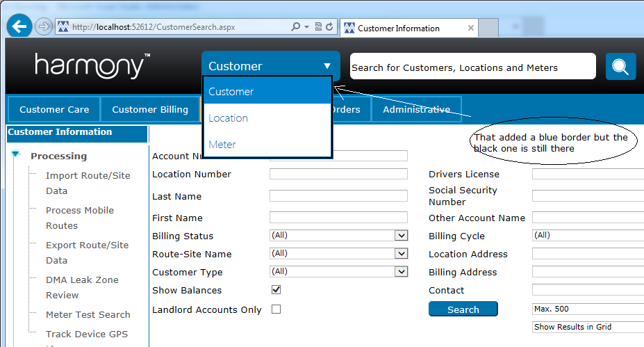
Task: Click the browser forward arrow button
Action: coord(43,26)
